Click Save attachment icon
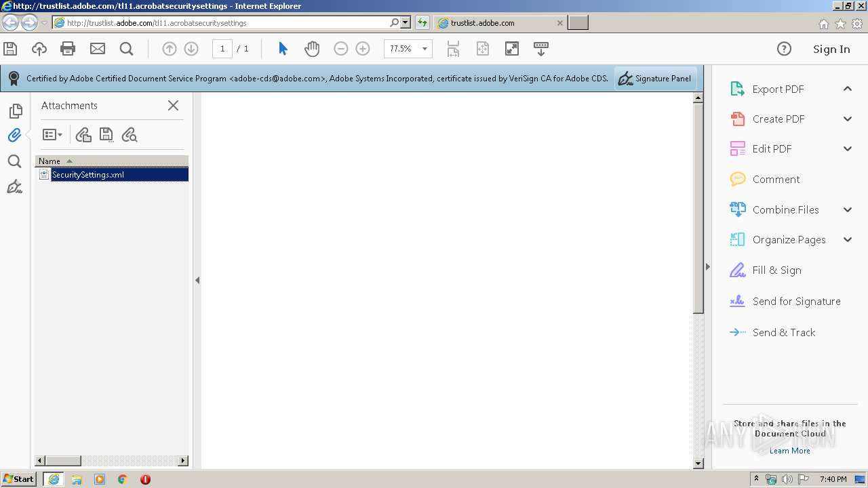This screenshot has width=868, height=488. pos(106,135)
